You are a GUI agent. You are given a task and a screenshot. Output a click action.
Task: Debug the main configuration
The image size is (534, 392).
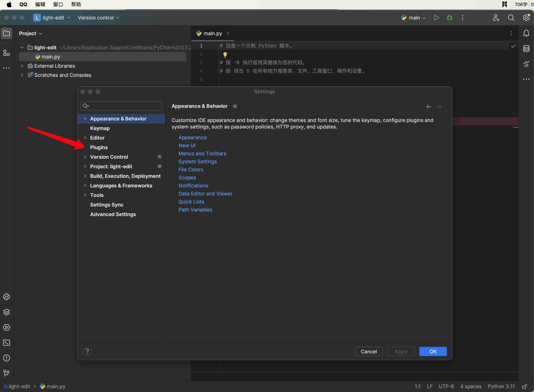(x=449, y=18)
